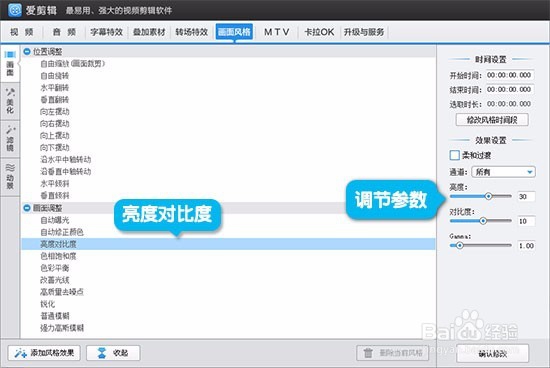Open the 转场特效 tab
550x368 pixels.
[x=192, y=32]
